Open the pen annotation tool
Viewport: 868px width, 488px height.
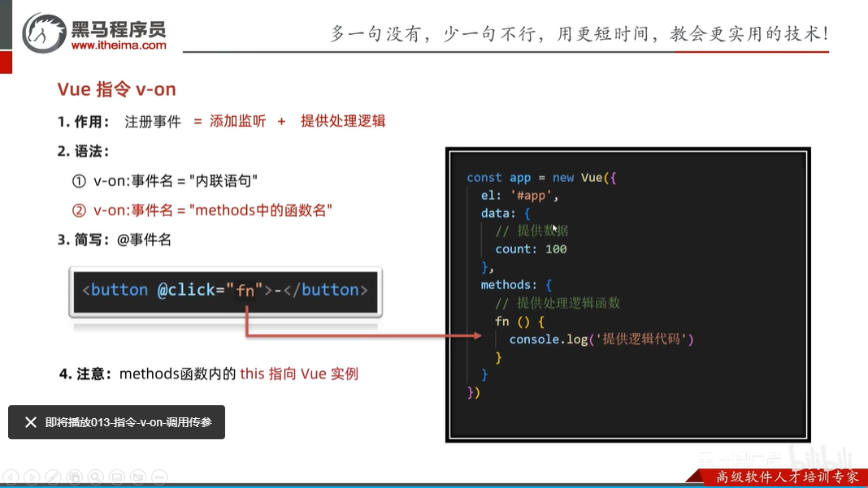pos(53,477)
